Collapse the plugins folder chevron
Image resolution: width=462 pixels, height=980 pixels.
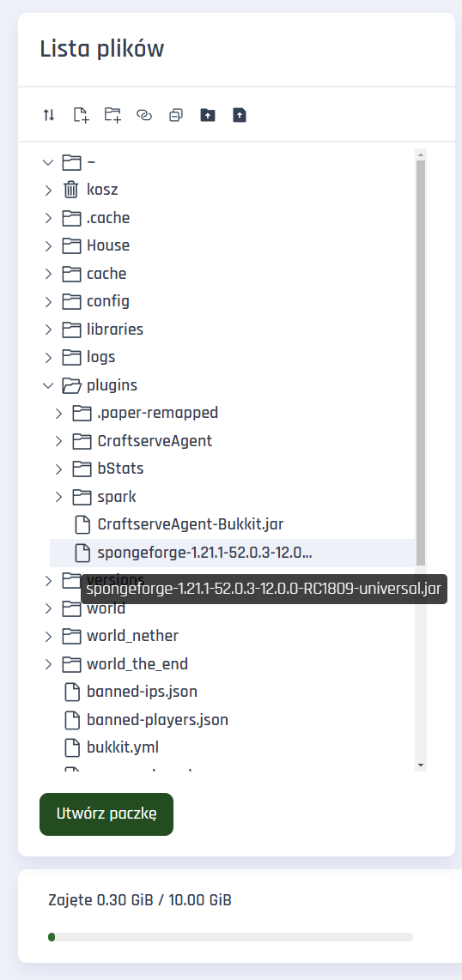click(x=48, y=385)
